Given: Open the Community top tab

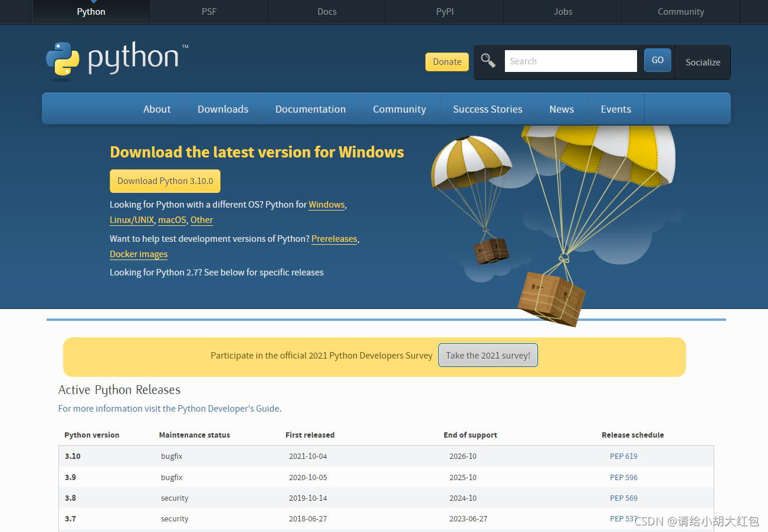Looking at the screenshot, I should pos(681,12).
